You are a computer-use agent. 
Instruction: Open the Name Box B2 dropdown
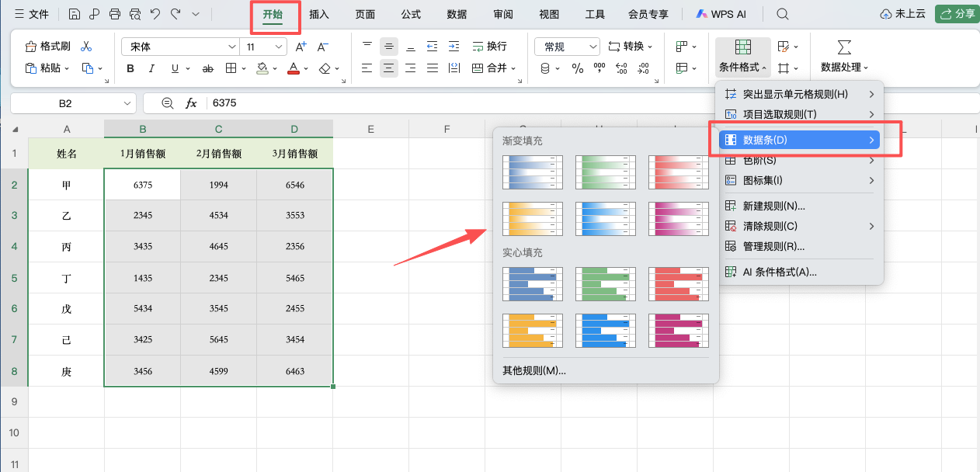pos(128,103)
